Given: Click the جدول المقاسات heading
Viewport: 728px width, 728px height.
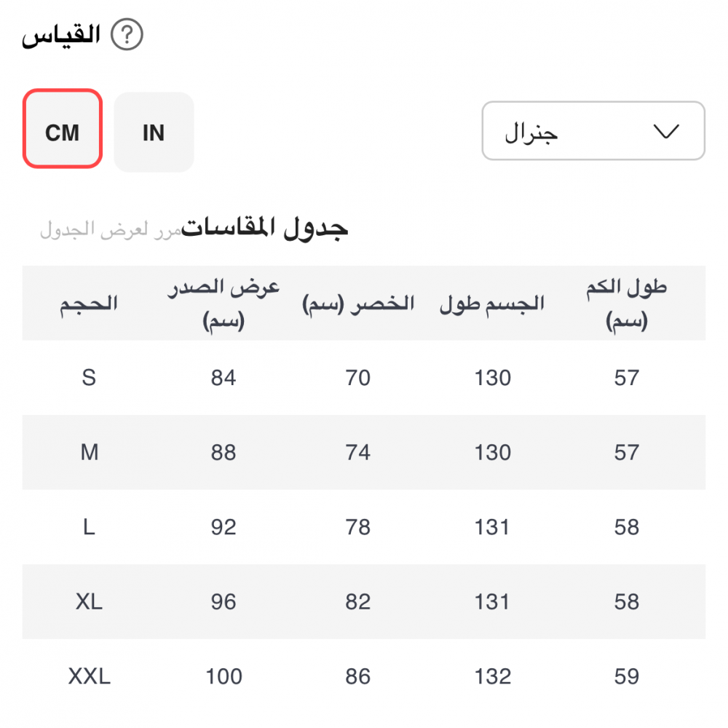Looking at the screenshot, I should 265,228.
